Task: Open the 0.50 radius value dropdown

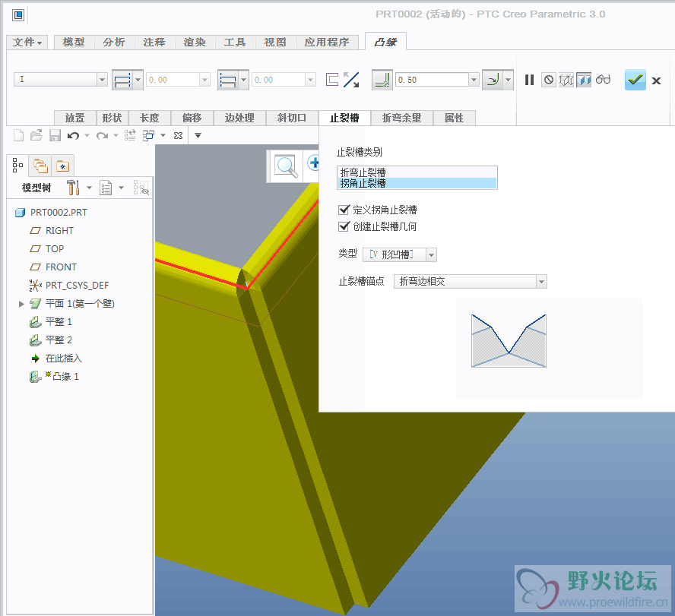Action: coord(474,80)
